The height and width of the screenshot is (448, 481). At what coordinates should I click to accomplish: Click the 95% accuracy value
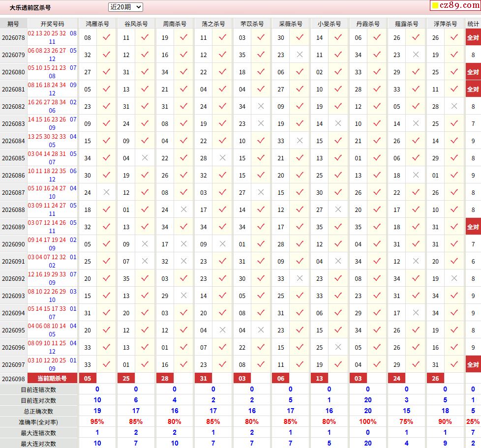click(97, 421)
